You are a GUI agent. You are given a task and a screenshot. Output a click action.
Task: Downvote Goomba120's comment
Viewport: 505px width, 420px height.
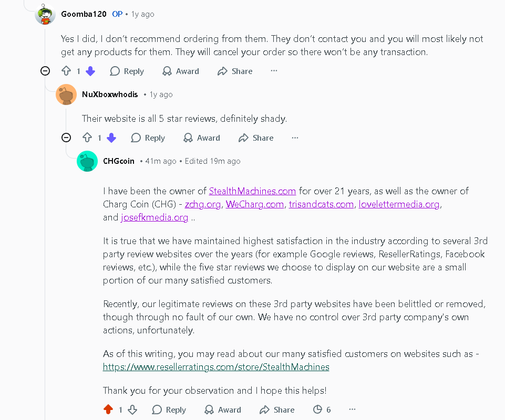[x=90, y=71]
